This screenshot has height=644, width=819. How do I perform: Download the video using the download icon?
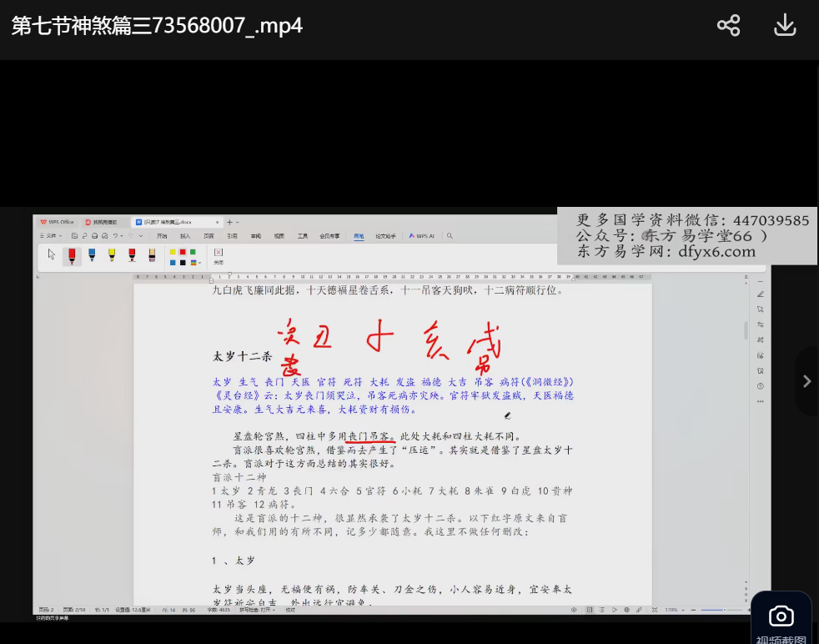point(785,26)
